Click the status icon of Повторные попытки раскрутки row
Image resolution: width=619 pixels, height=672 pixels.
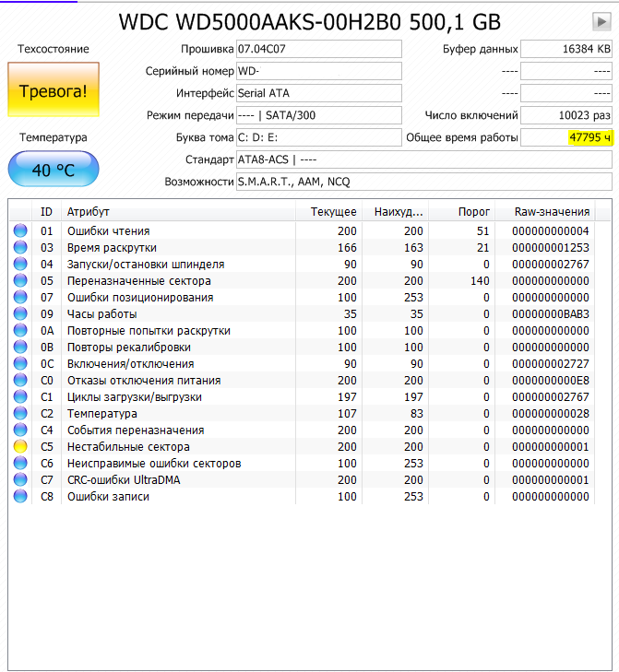(x=20, y=330)
